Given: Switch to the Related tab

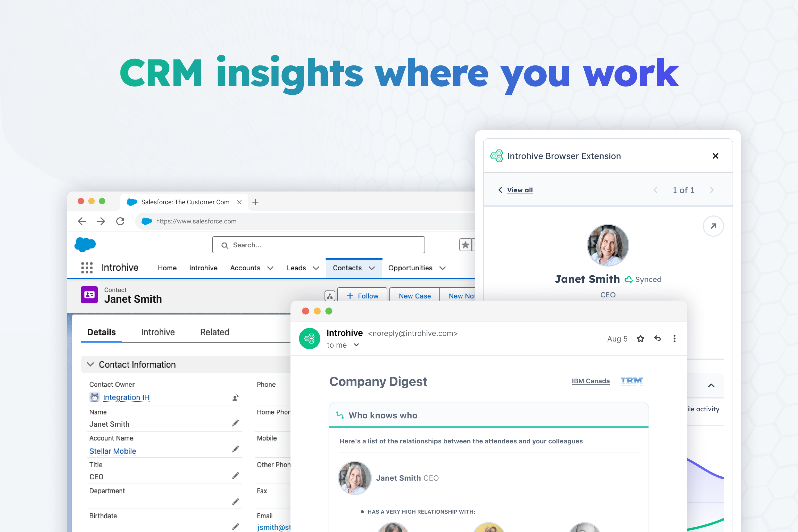Looking at the screenshot, I should click(x=214, y=332).
